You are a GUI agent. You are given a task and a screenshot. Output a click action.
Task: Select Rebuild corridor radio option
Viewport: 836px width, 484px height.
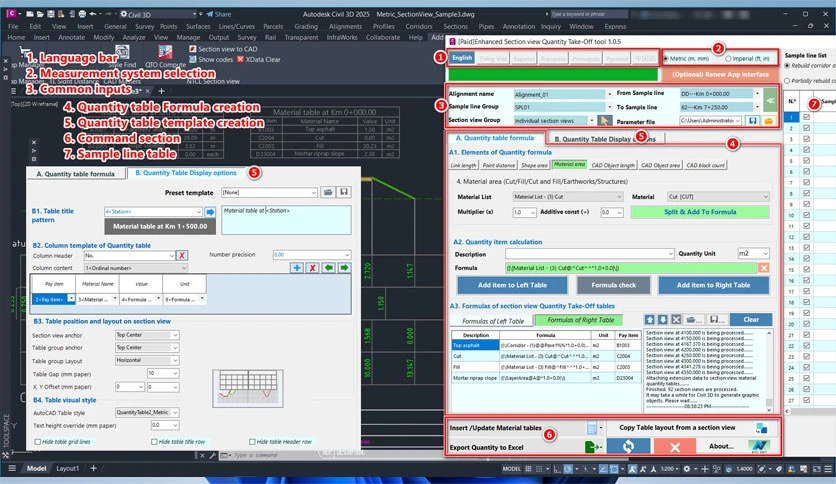tap(787, 66)
